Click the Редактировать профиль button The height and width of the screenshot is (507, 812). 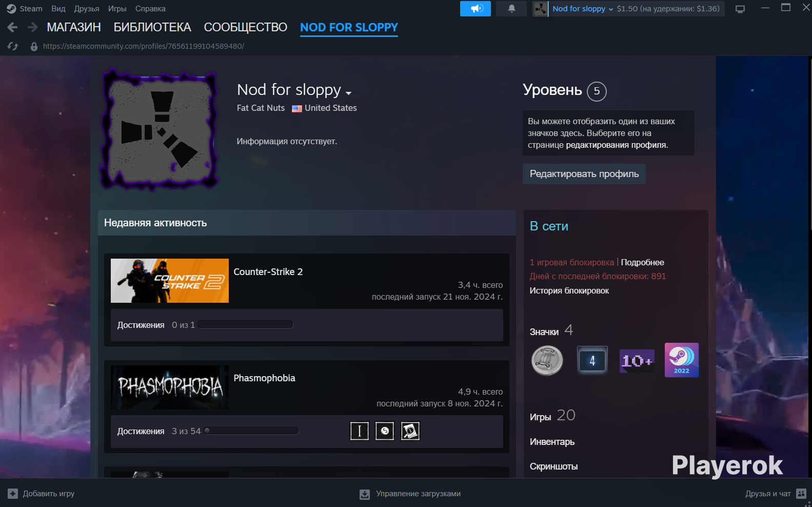click(x=584, y=174)
